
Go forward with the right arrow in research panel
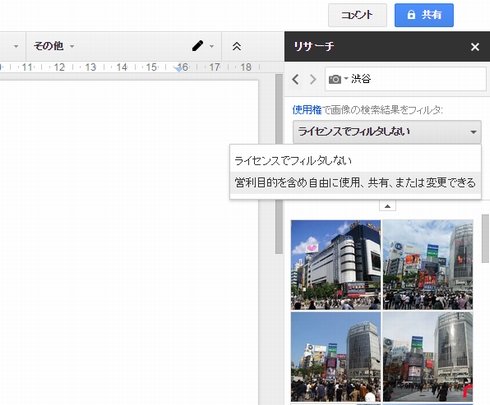coord(313,79)
